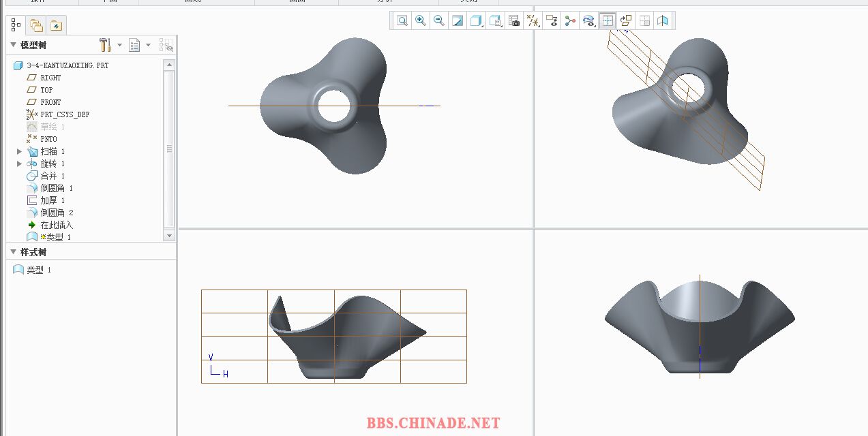Select the 倒圆角 2 round feature
Screen dimensions: 868x436
(x=57, y=213)
